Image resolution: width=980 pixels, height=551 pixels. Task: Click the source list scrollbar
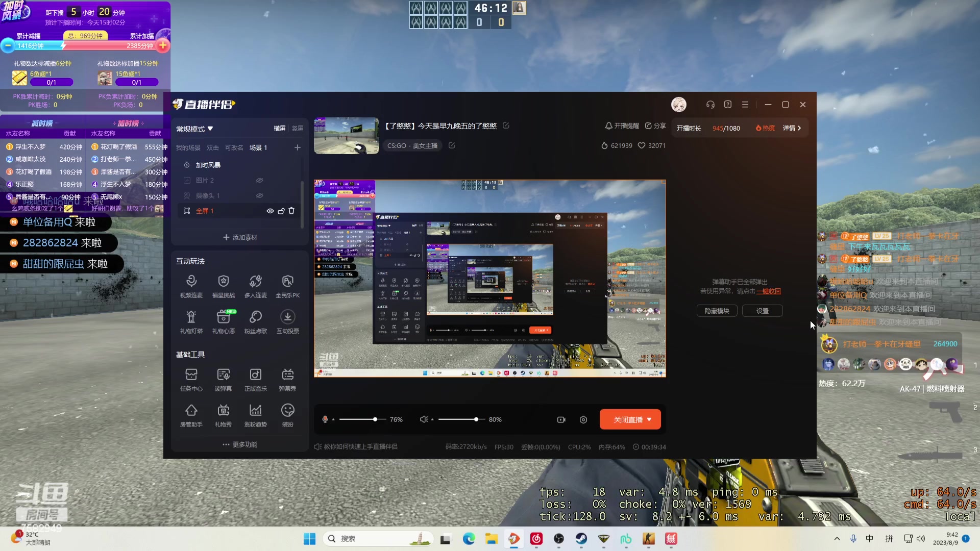tap(302, 204)
